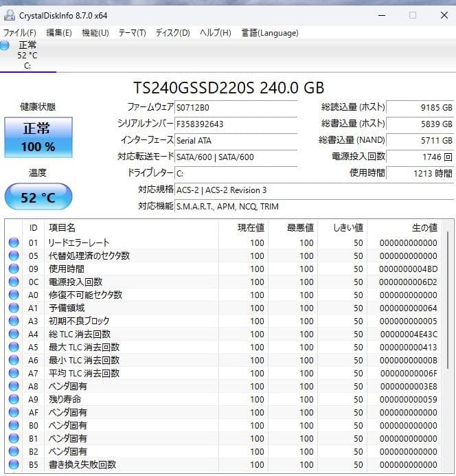Open the テーマ(T) menu
The width and height of the screenshot is (456, 476).
[x=132, y=33]
